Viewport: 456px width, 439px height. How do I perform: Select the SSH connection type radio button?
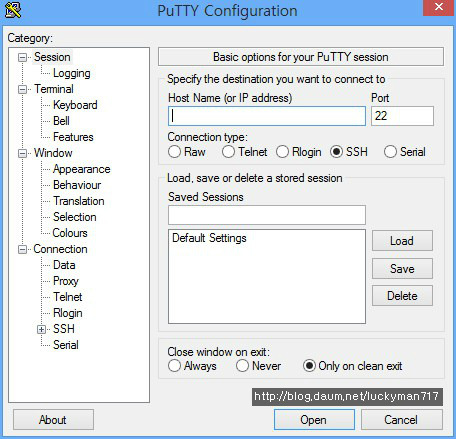(x=336, y=152)
